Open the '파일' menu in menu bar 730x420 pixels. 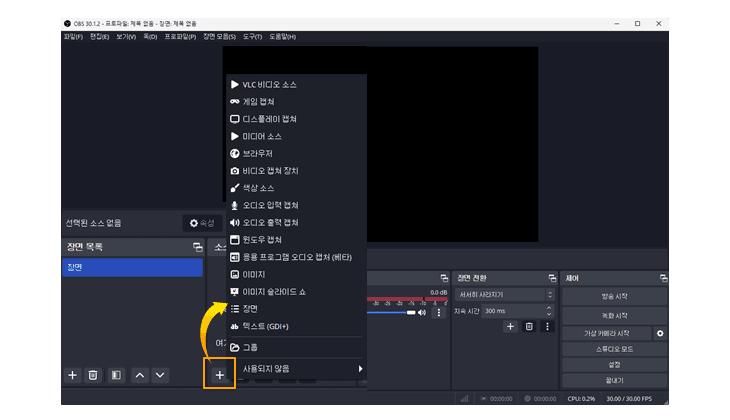pyautogui.click(x=72, y=37)
